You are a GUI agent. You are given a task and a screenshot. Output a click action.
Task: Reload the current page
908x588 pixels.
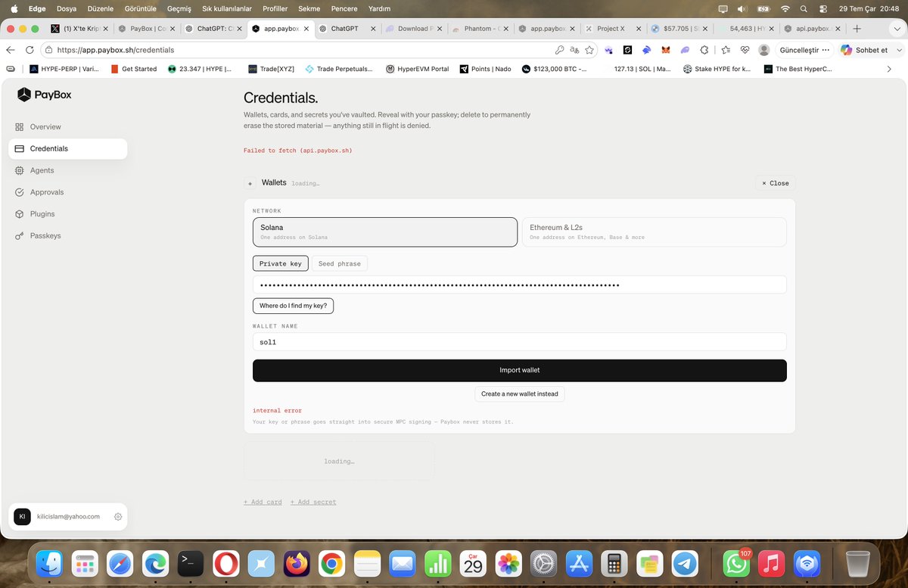click(30, 50)
